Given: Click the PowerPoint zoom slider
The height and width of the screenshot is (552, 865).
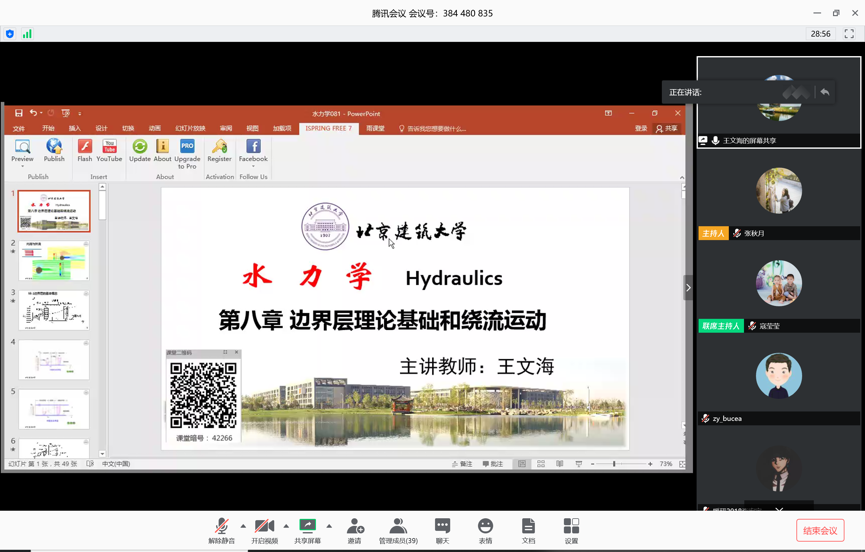Looking at the screenshot, I should [614, 464].
